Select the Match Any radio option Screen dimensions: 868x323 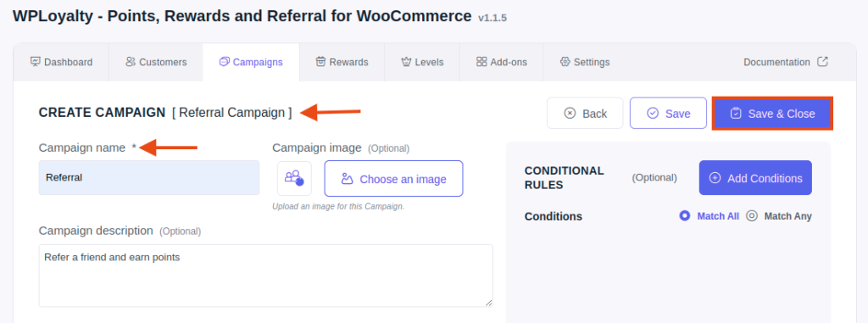[x=751, y=216]
